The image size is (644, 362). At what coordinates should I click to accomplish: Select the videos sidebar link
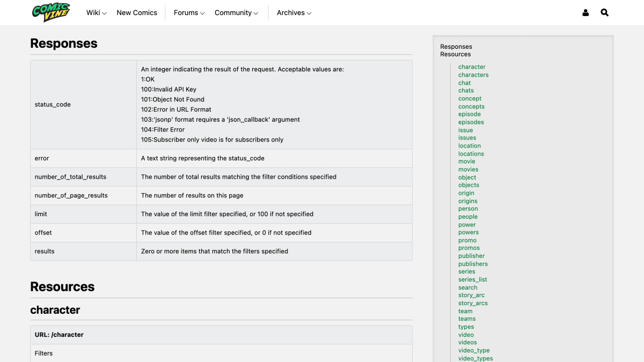467,342
